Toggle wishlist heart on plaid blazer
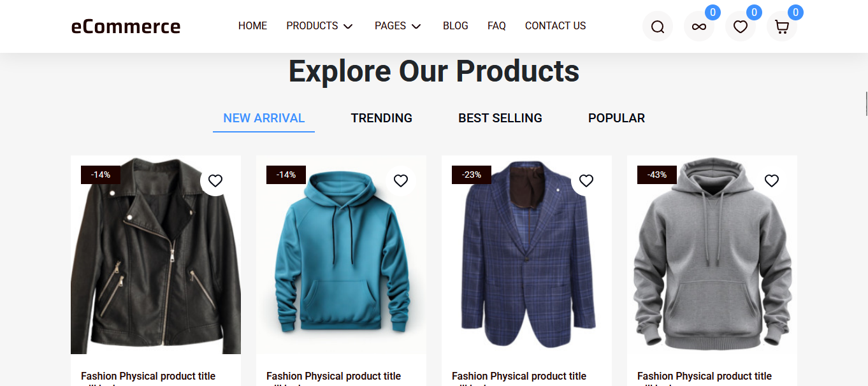Viewport: 868px width, 386px height. 586,180
